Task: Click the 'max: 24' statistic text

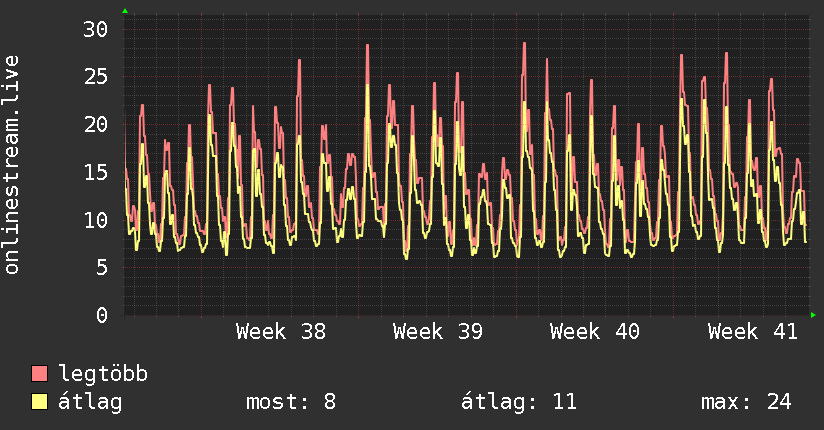Action: 746,402
